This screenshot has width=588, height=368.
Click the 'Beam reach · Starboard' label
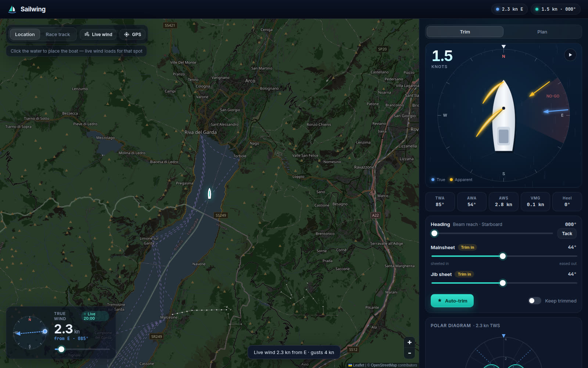[x=477, y=224]
